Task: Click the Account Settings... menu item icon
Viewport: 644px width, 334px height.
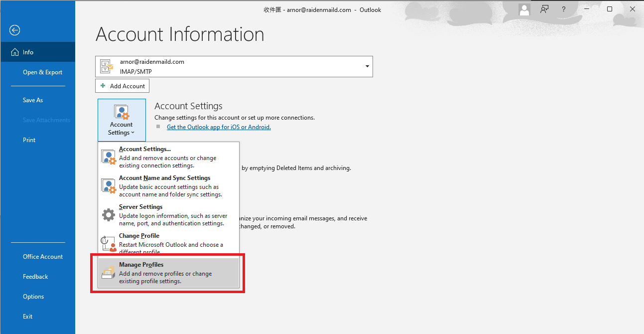Action: pyautogui.click(x=109, y=157)
